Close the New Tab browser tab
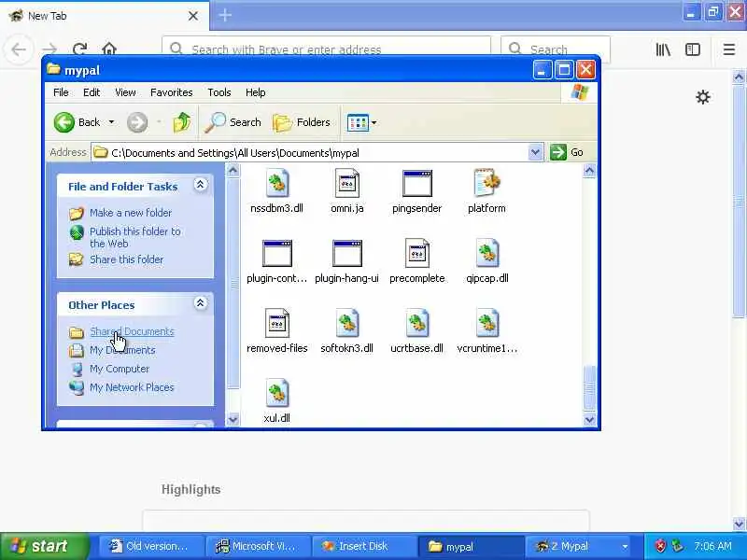 pyautogui.click(x=193, y=16)
